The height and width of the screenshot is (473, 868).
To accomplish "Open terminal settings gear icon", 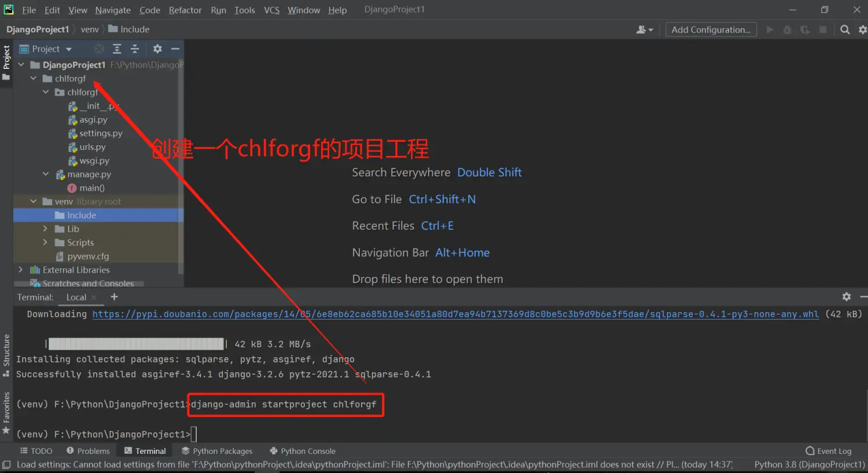I will point(846,297).
